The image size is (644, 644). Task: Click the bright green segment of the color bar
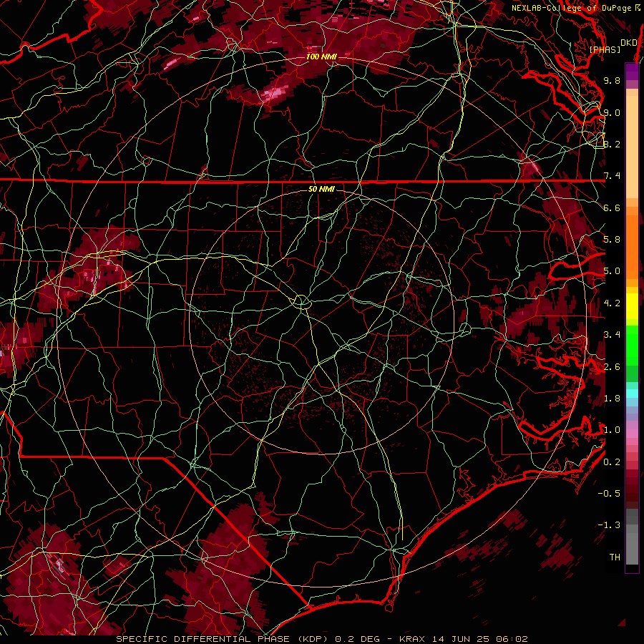632,345
